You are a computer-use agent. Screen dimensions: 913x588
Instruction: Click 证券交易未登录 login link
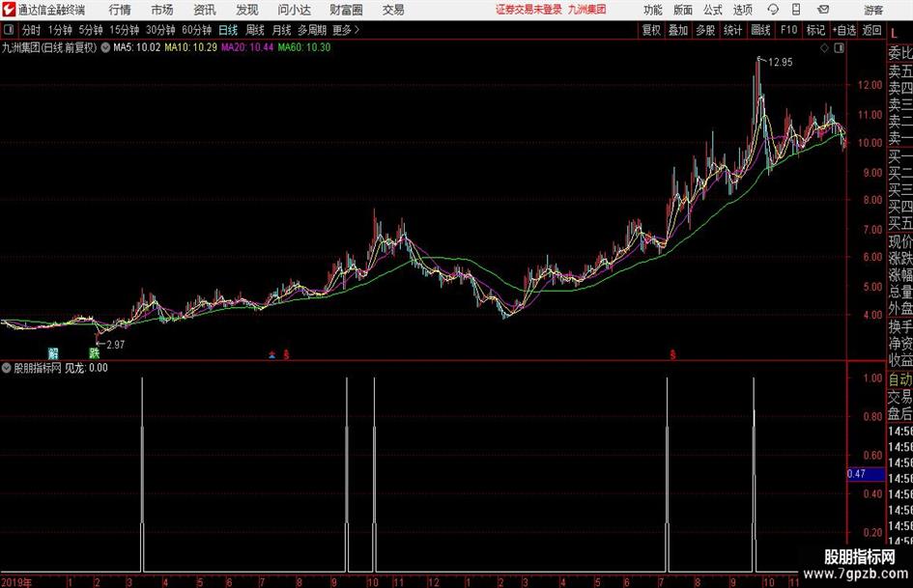tap(528, 10)
